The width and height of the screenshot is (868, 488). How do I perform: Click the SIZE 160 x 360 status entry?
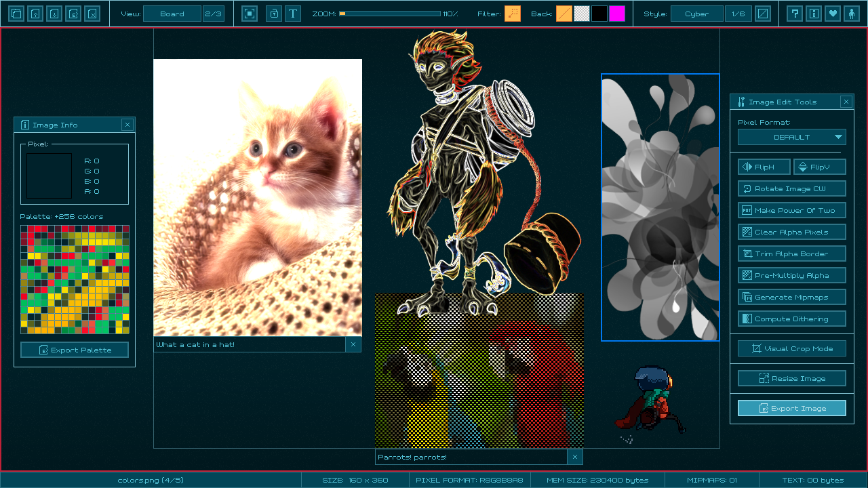point(355,480)
